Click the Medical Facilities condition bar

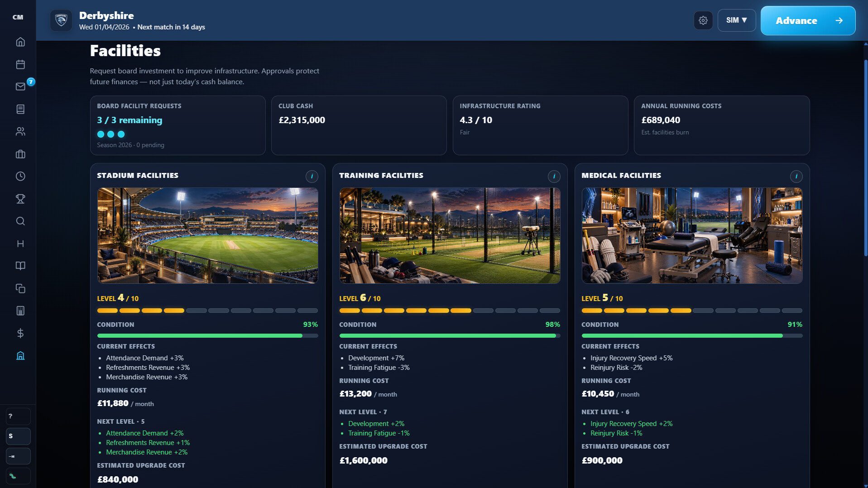(x=692, y=336)
